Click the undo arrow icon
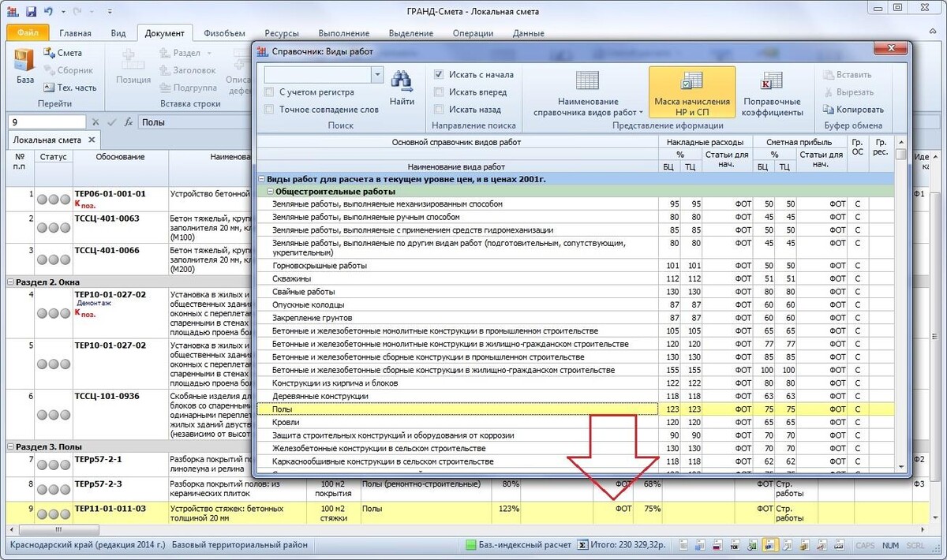 (x=50, y=11)
